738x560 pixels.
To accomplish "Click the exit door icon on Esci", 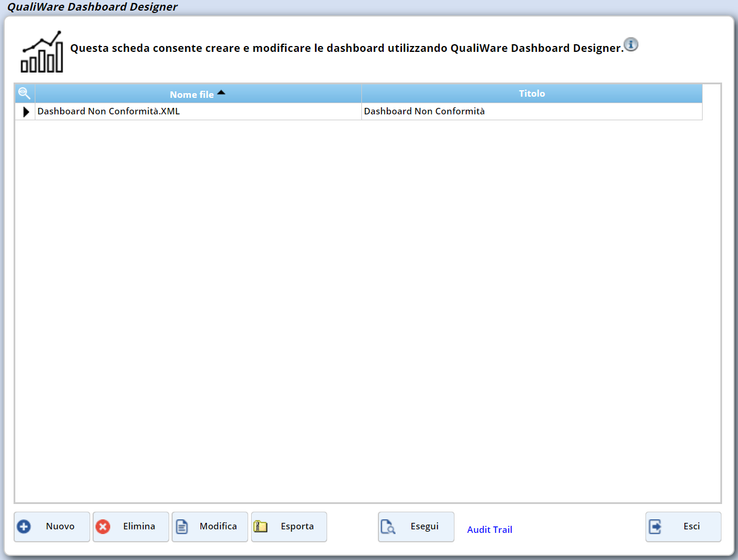I will click(655, 526).
